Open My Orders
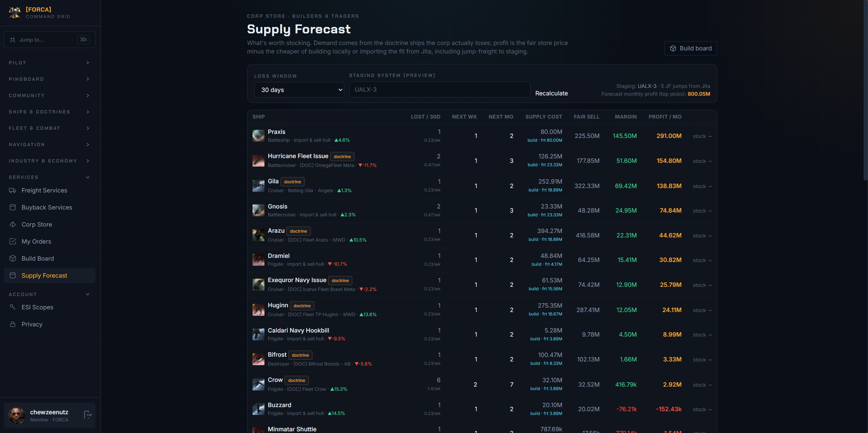Image resolution: width=868 pixels, height=433 pixels. click(49, 242)
